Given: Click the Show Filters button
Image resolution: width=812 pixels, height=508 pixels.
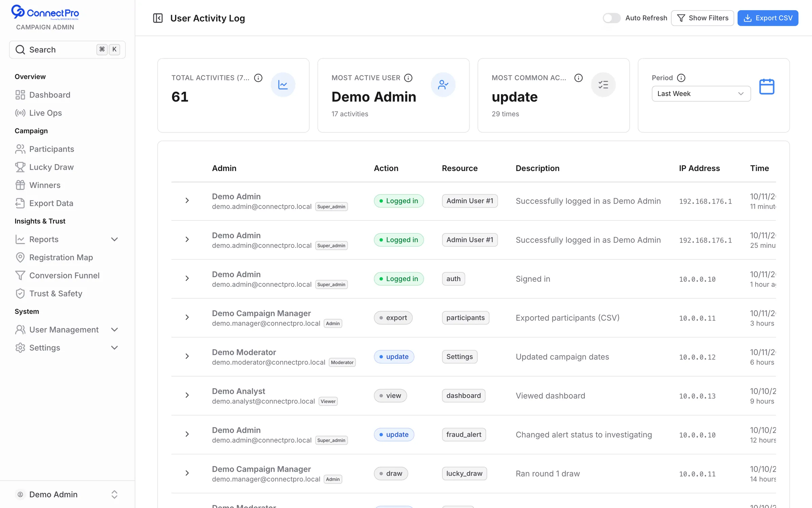Looking at the screenshot, I should tap(702, 18).
